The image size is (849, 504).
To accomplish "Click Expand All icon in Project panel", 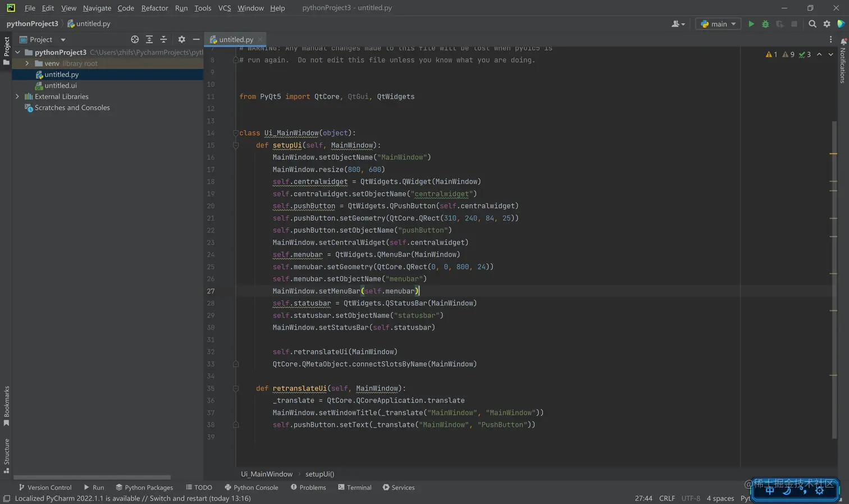I will (x=149, y=40).
